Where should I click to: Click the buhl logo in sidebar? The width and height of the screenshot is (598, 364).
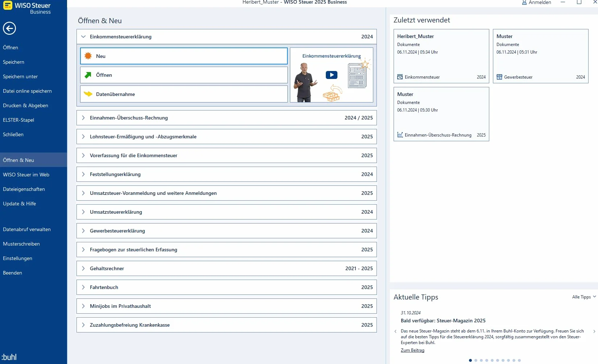pos(9,357)
